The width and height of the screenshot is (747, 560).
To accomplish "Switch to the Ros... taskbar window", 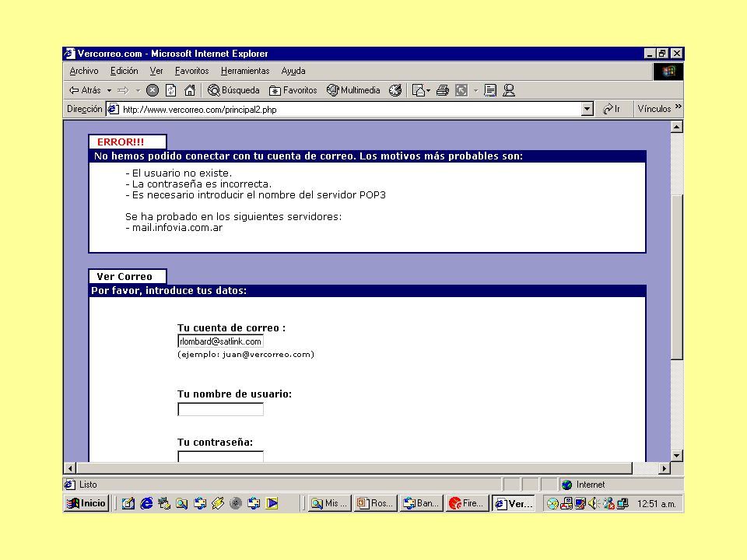I will pos(376,503).
